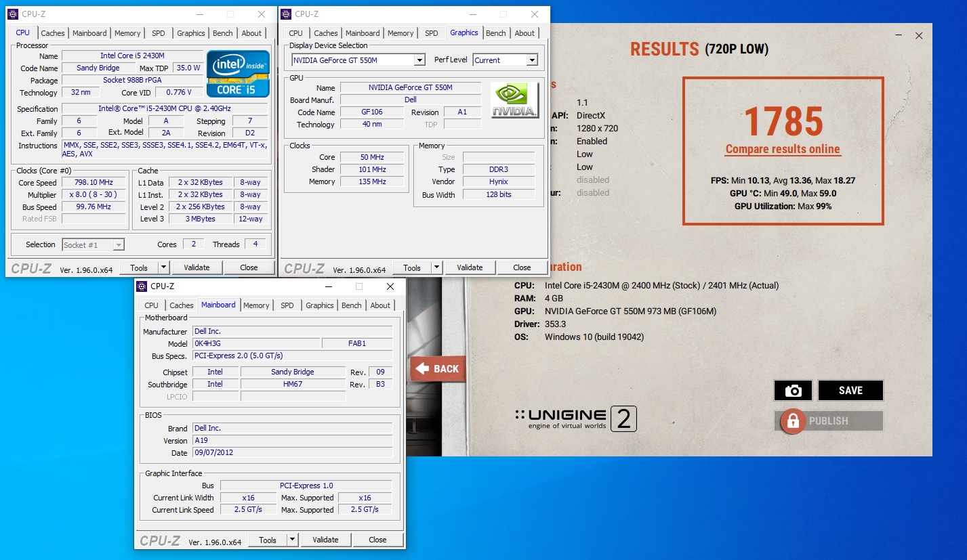Open Caches tab in Mainboard window
This screenshot has width=967, height=560.
182,305
